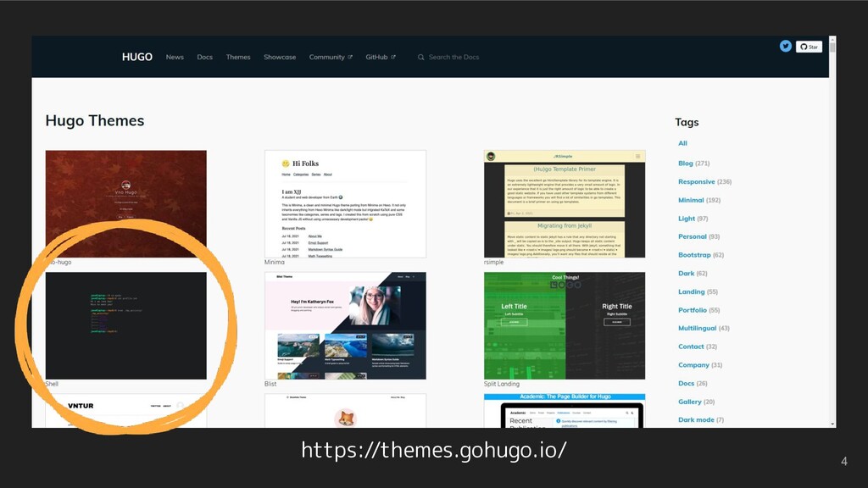Open the Themes menu item
The image size is (868, 488).
[x=238, y=57]
